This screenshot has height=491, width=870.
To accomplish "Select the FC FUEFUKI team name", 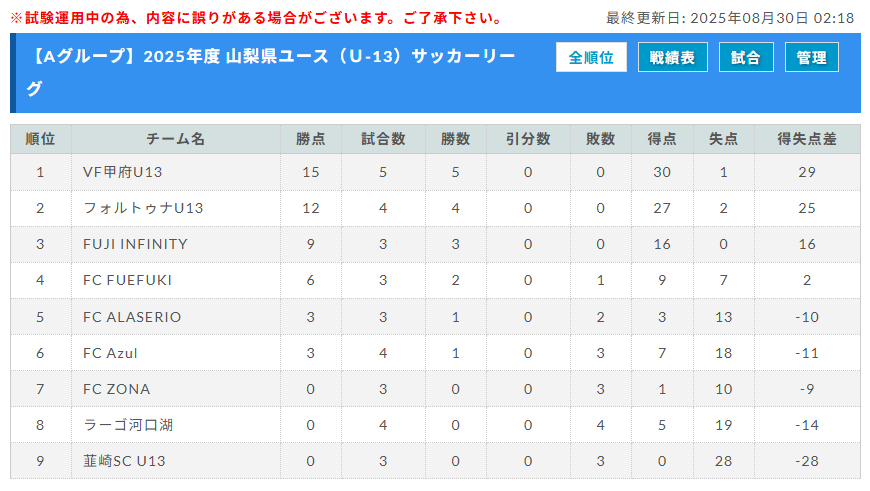I will [x=128, y=280].
